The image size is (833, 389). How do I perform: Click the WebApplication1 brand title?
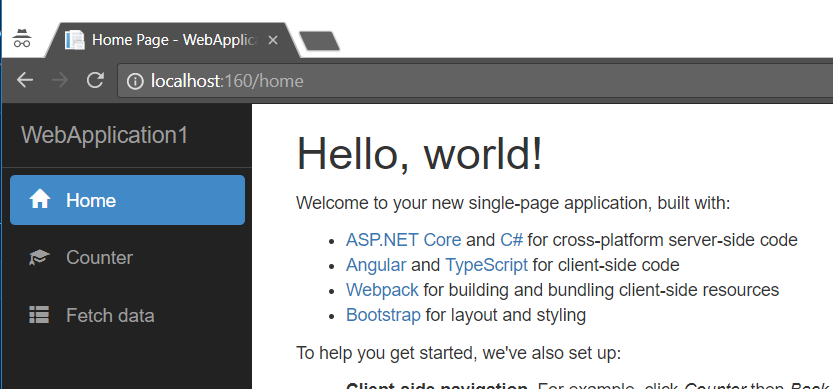(x=105, y=135)
